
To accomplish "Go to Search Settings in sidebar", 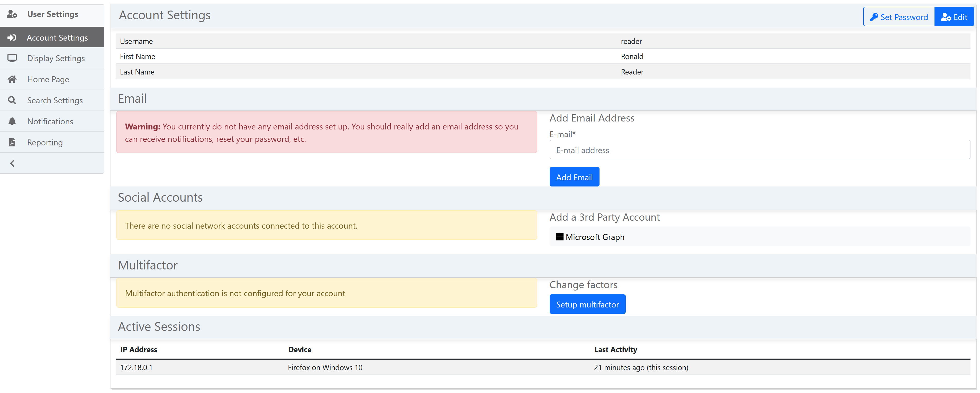I will (55, 100).
